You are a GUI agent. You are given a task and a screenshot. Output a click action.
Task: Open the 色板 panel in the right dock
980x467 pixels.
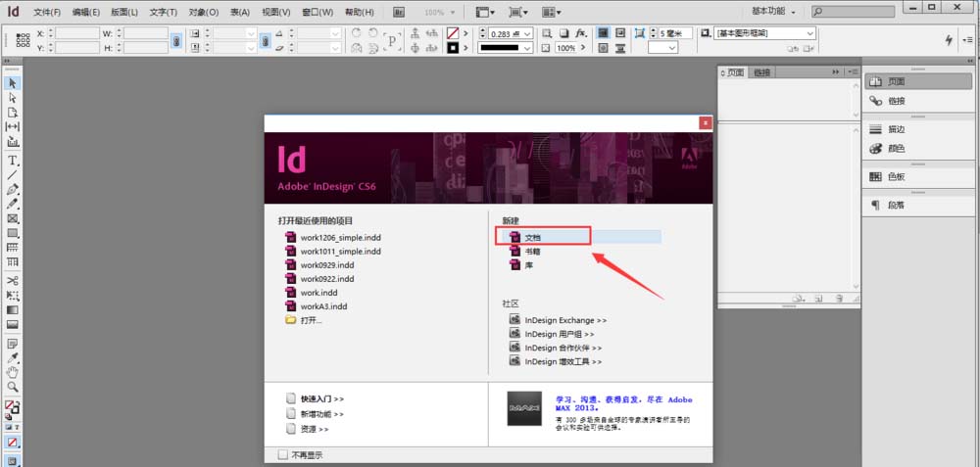[917, 176]
